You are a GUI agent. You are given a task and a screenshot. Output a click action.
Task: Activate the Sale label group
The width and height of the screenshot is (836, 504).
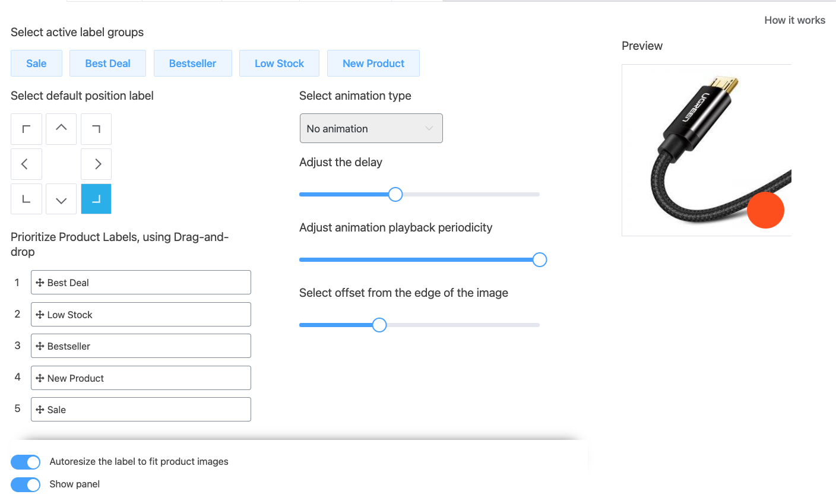coord(36,63)
